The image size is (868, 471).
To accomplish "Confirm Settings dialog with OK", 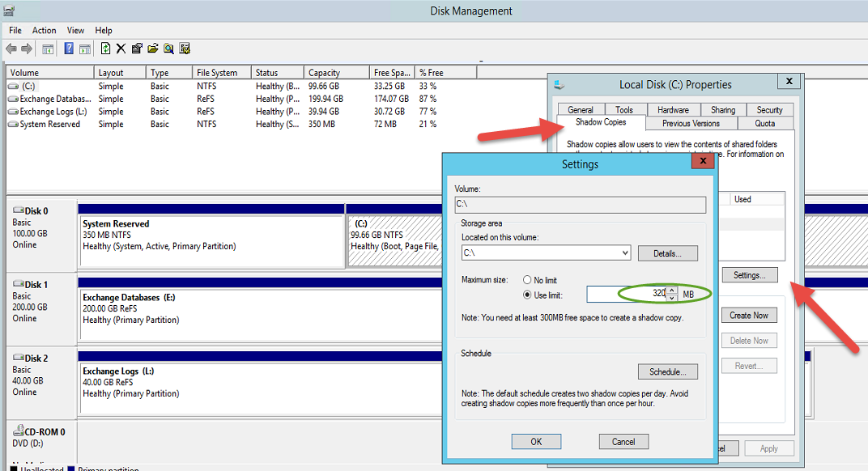I will pos(536,442).
